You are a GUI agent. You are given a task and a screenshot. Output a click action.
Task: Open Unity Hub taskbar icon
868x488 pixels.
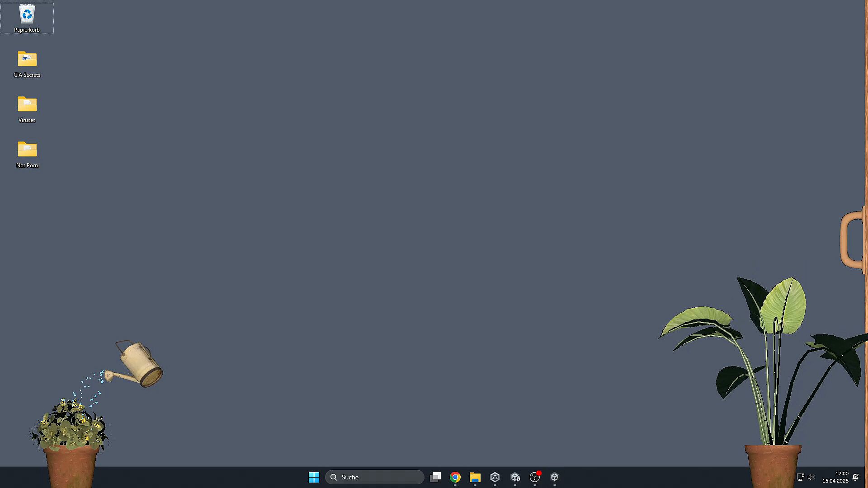tap(495, 477)
